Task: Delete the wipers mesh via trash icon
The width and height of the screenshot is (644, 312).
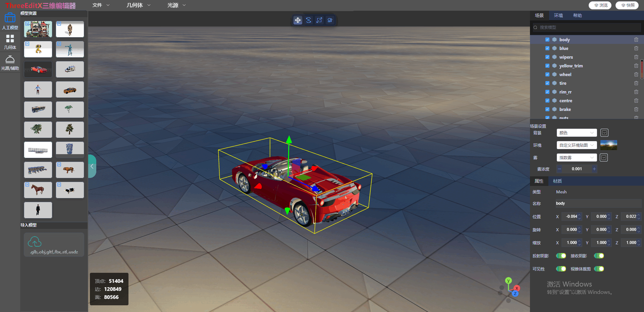Action: (x=636, y=57)
